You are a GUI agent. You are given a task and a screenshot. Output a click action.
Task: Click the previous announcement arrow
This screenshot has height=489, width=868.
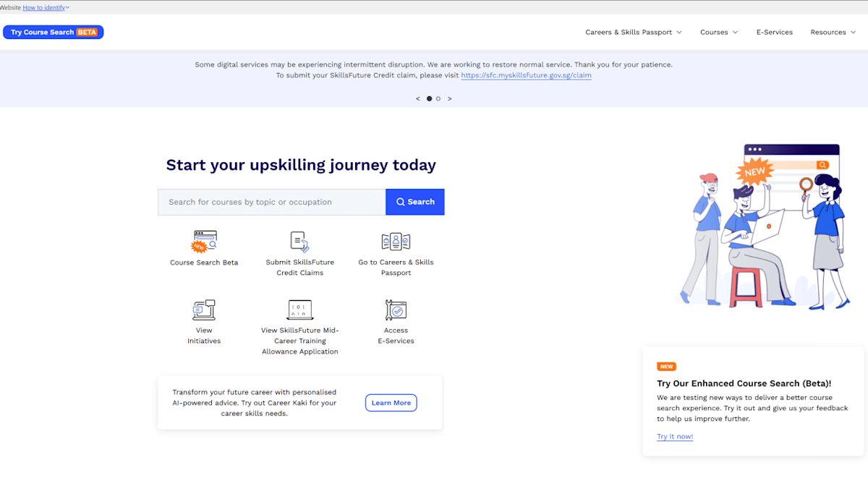pos(418,98)
